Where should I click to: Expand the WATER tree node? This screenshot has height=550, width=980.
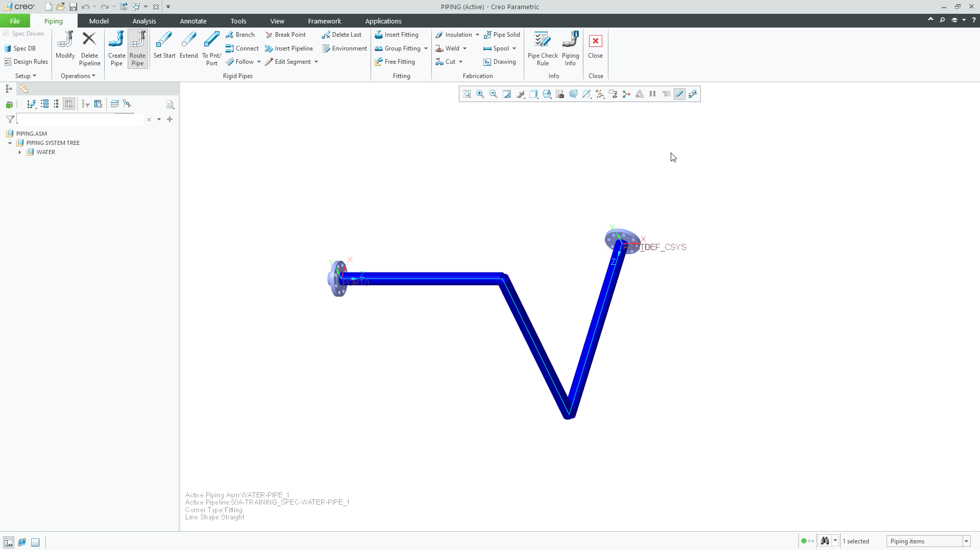click(20, 152)
